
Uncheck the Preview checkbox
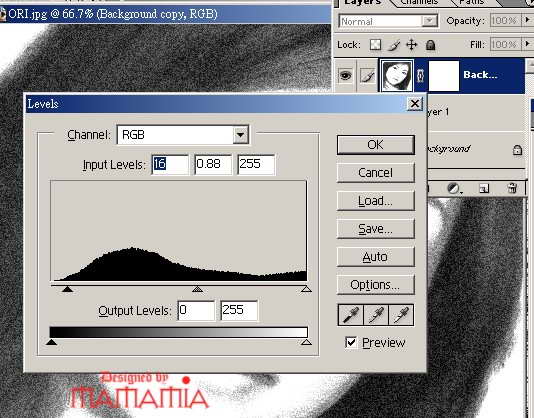click(351, 342)
